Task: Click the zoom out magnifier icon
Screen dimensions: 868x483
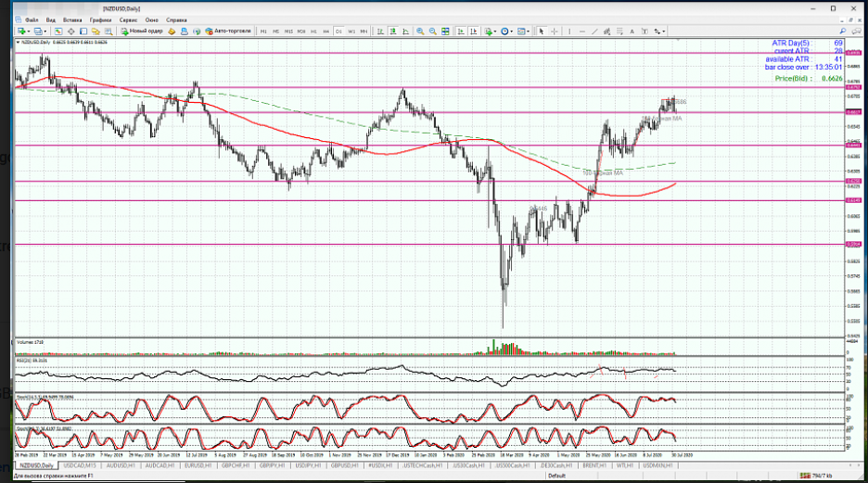Action: 433,32
